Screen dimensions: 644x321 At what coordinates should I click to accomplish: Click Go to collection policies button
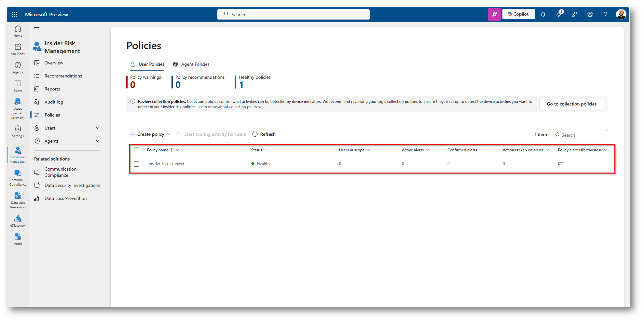pos(571,104)
